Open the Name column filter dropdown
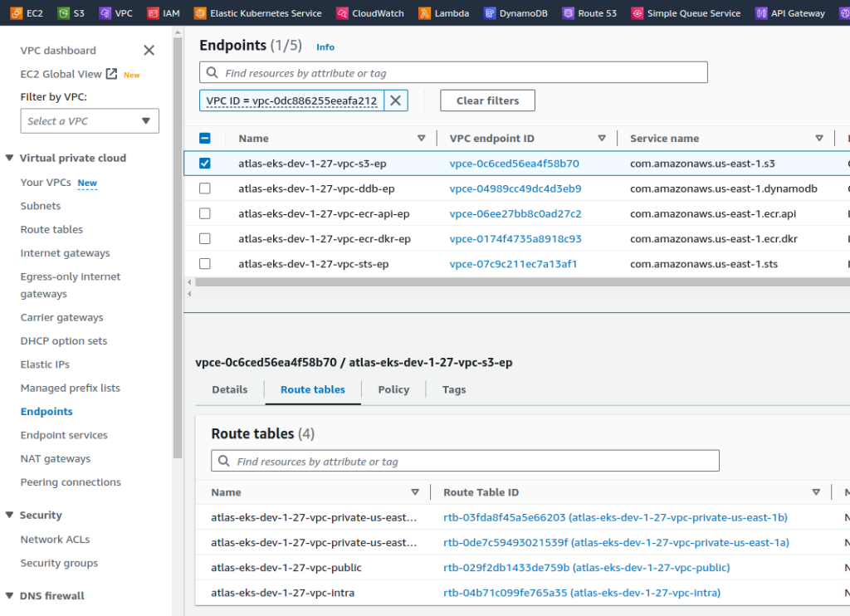This screenshot has width=850, height=616. pos(423,138)
